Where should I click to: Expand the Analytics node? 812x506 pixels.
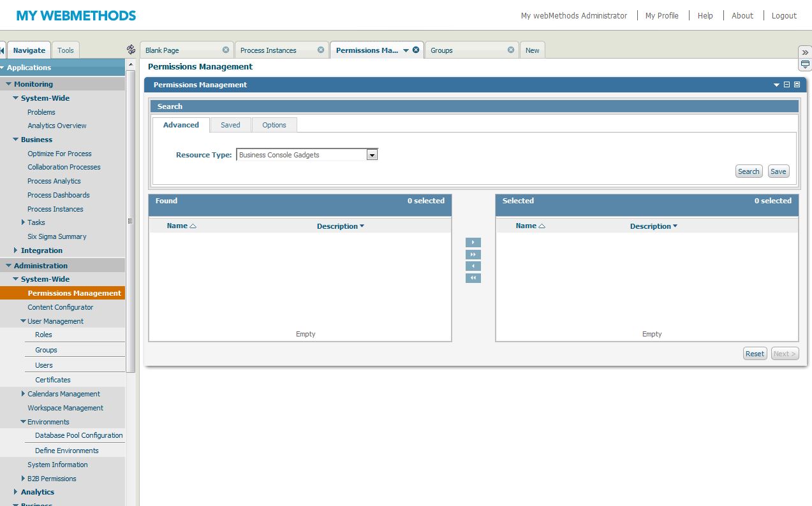pyautogui.click(x=16, y=492)
